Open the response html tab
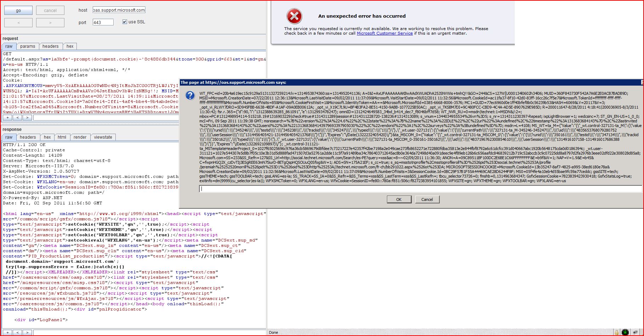Viewport: 644px width, 336px height. point(62,137)
